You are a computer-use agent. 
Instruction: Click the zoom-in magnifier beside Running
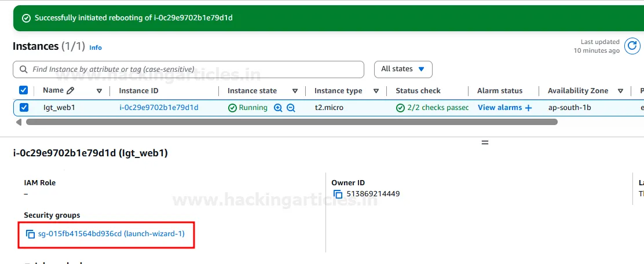coord(278,108)
